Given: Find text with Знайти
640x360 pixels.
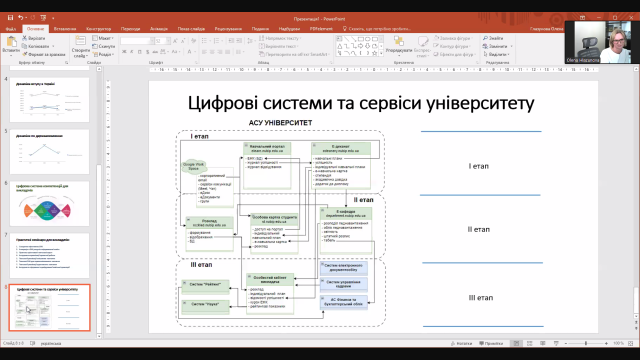Looking at the screenshot, I should click(493, 38).
